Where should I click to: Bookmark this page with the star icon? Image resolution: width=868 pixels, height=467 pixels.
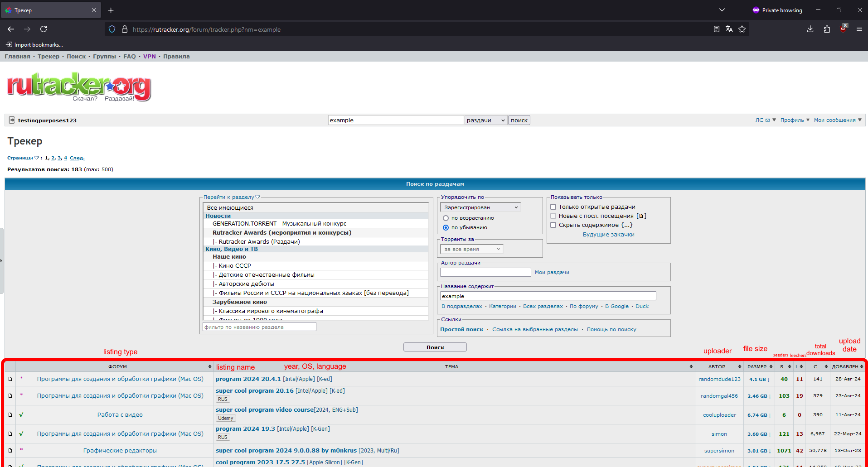coord(742,29)
